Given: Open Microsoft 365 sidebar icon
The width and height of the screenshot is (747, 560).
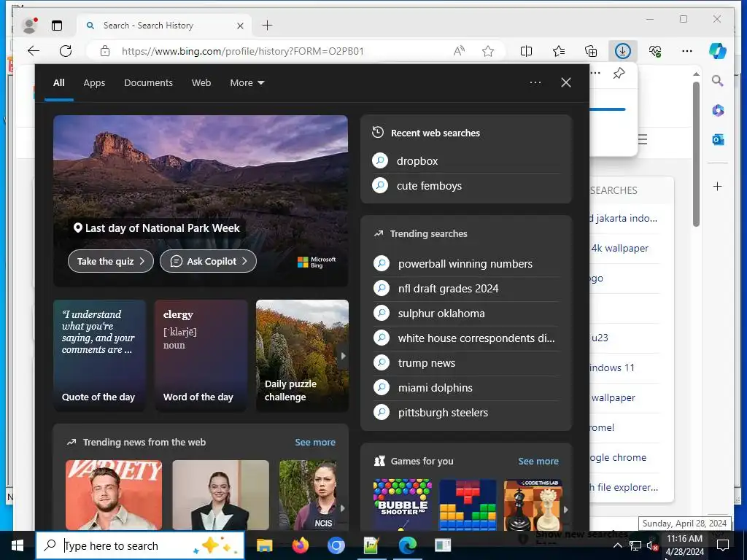Looking at the screenshot, I should [718, 111].
